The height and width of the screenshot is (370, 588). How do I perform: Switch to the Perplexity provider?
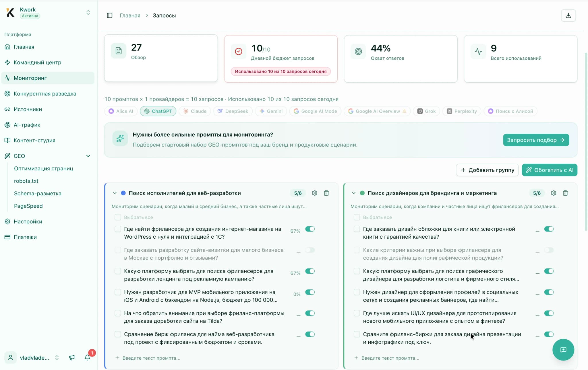[461, 111]
